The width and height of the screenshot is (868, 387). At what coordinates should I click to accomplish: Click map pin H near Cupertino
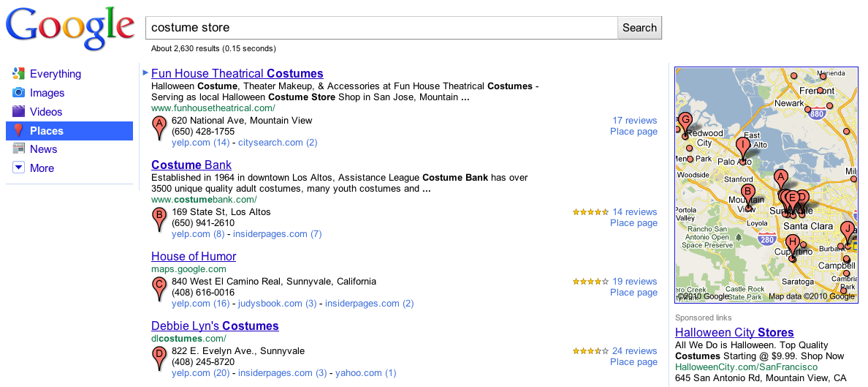click(x=793, y=247)
